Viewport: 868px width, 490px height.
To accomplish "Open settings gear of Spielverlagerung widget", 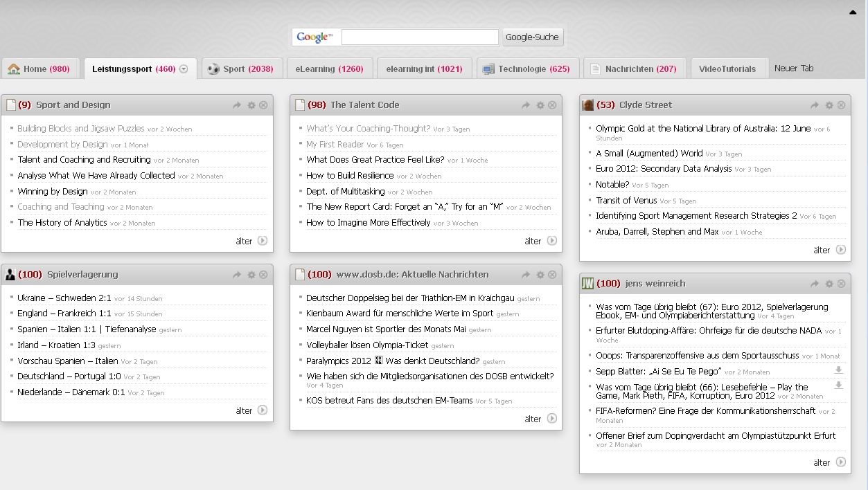I will (x=251, y=275).
